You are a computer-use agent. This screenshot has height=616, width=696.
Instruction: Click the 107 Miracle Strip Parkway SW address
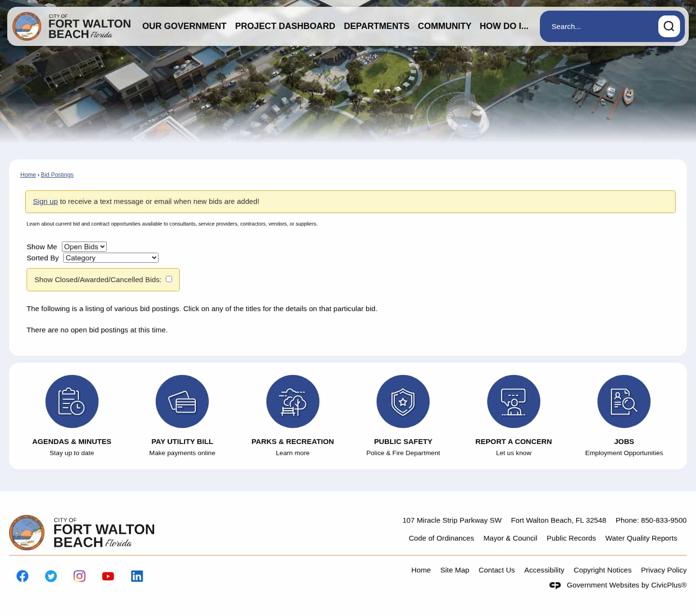(x=452, y=520)
